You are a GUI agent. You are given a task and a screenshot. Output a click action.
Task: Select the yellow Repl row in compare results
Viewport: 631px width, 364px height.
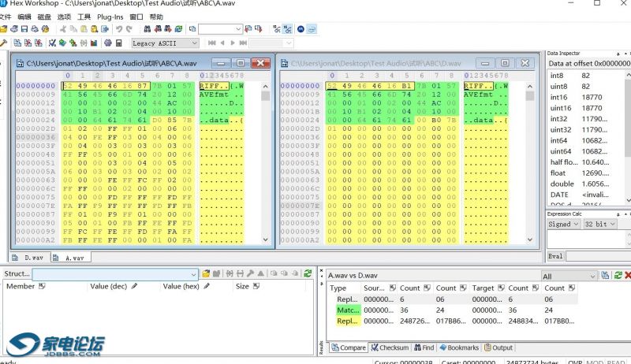coord(346,321)
